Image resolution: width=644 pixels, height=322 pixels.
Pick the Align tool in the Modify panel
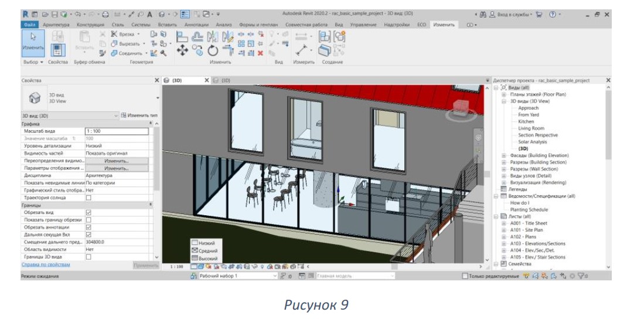pyautogui.click(x=182, y=37)
